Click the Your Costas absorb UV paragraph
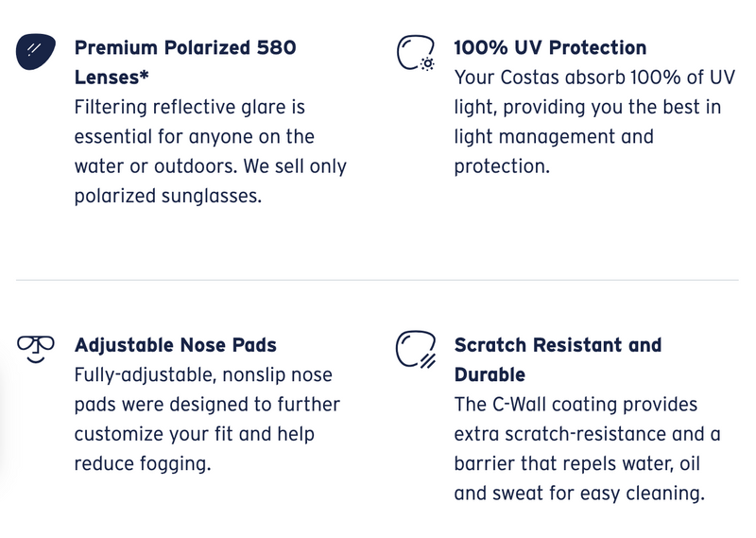This screenshot has height=538, width=756. click(x=594, y=122)
